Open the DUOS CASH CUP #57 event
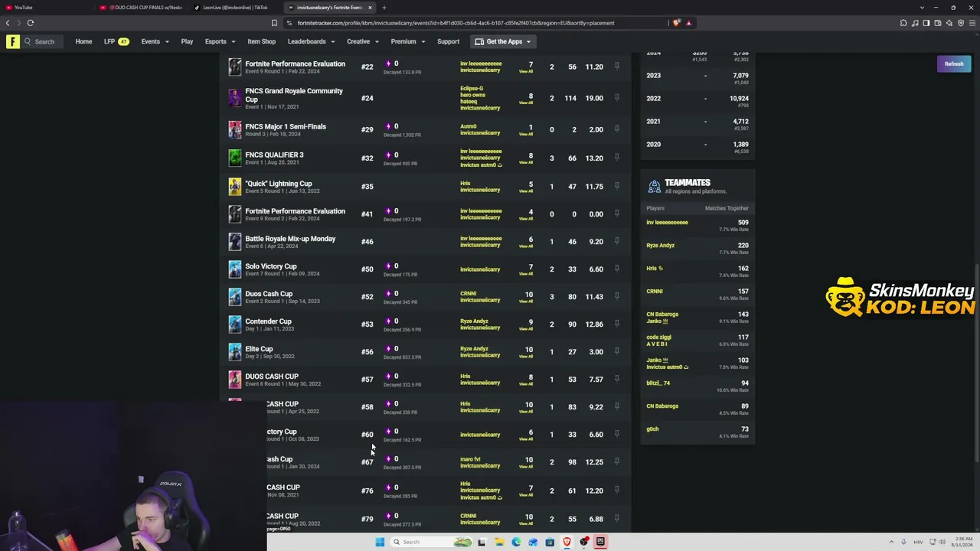Screen dimensions: 980x551 coord(272,377)
